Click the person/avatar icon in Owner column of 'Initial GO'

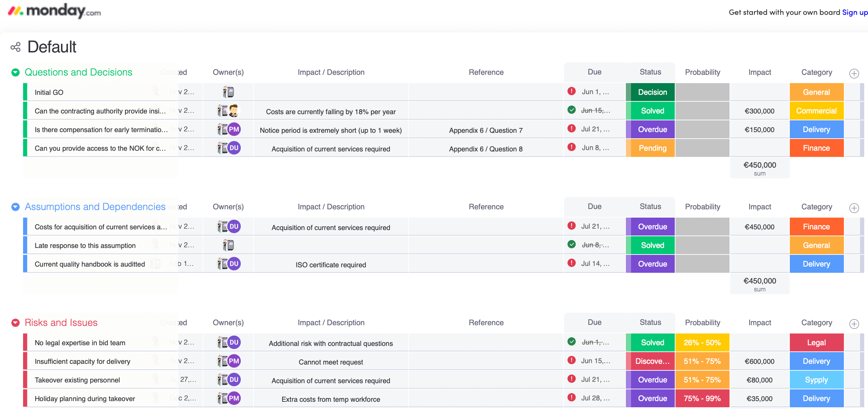click(x=228, y=91)
